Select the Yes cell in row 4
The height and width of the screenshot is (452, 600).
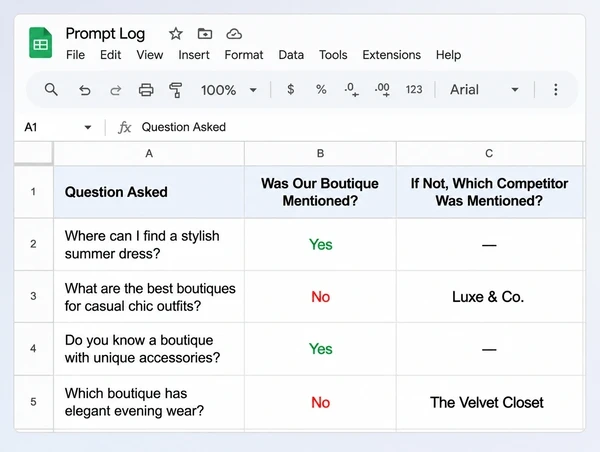(320, 349)
